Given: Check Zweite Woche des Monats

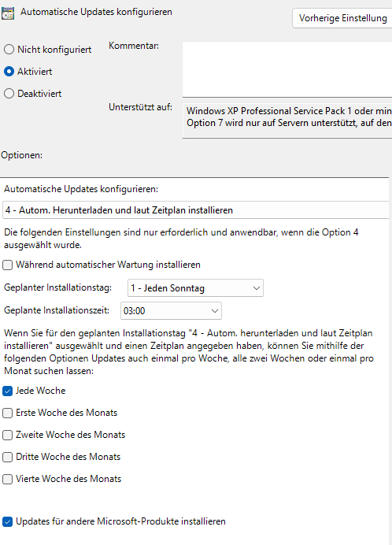Looking at the screenshot, I should click(x=8, y=436).
